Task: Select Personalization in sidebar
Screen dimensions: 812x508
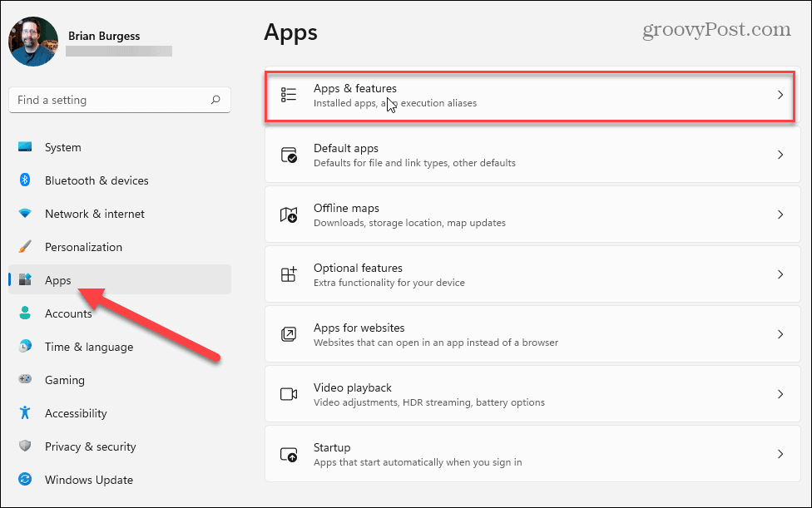Action: (x=120, y=247)
